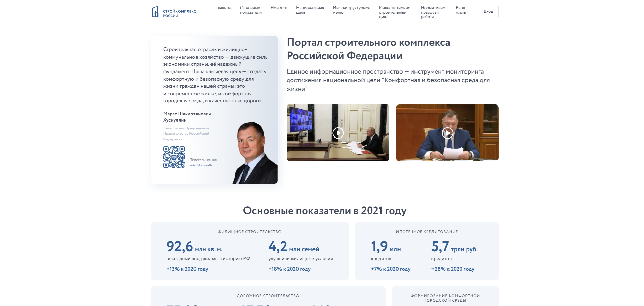
Task: Open the Новости navigation item
Action: click(x=279, y=8)
